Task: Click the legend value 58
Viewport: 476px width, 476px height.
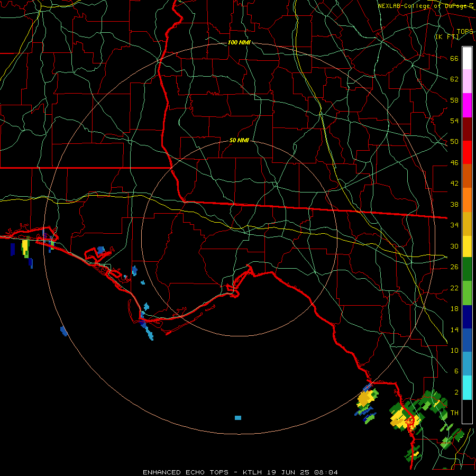Action: (454, 100)
